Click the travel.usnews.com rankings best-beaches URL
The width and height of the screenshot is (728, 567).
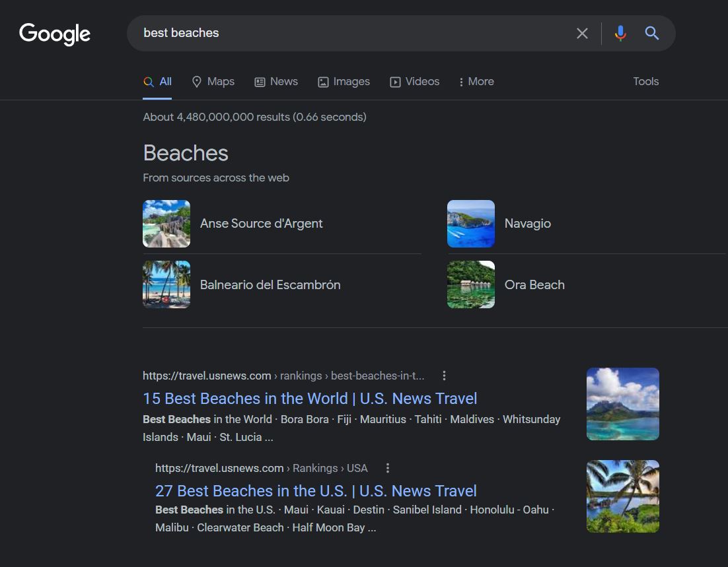(283, 376)
